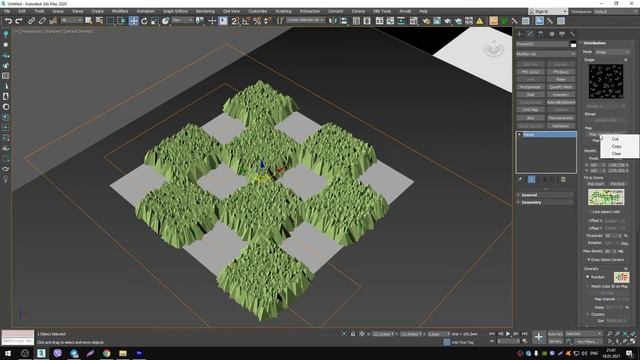The image size is (640, 360).
Task: Toggle the 2D/3D Snaps icon
Action: (235, 20)
